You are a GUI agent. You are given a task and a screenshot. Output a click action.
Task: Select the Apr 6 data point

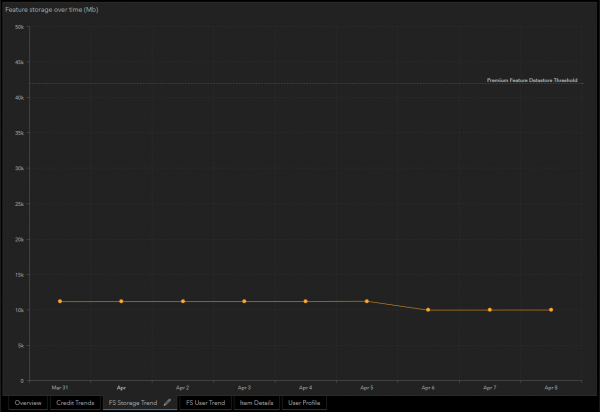(428, 310)
